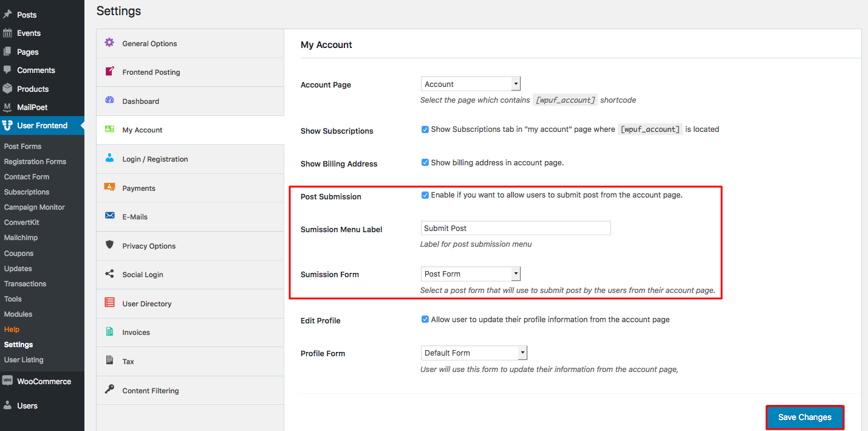The width and height of the screenshot is (868, 431).
Task: Open Campaign Monitor submenu link
Action: pyautogui.click(x=34, y=207)
